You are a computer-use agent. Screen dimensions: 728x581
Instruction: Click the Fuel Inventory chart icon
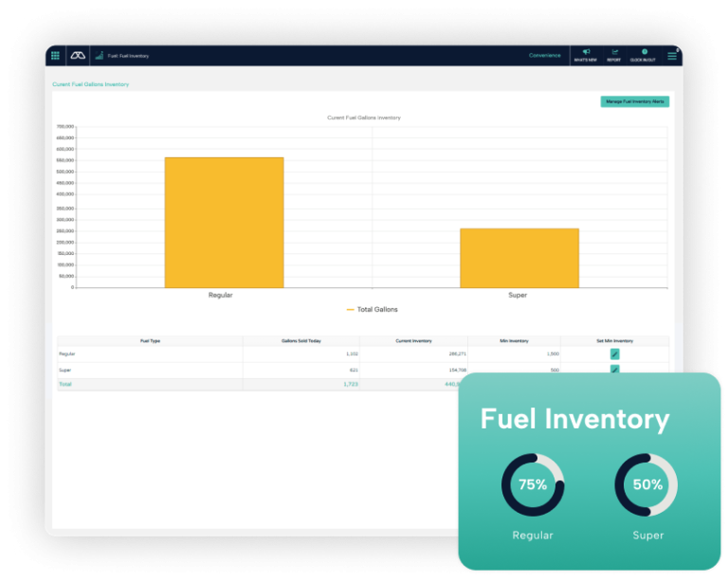coord(99,56)
